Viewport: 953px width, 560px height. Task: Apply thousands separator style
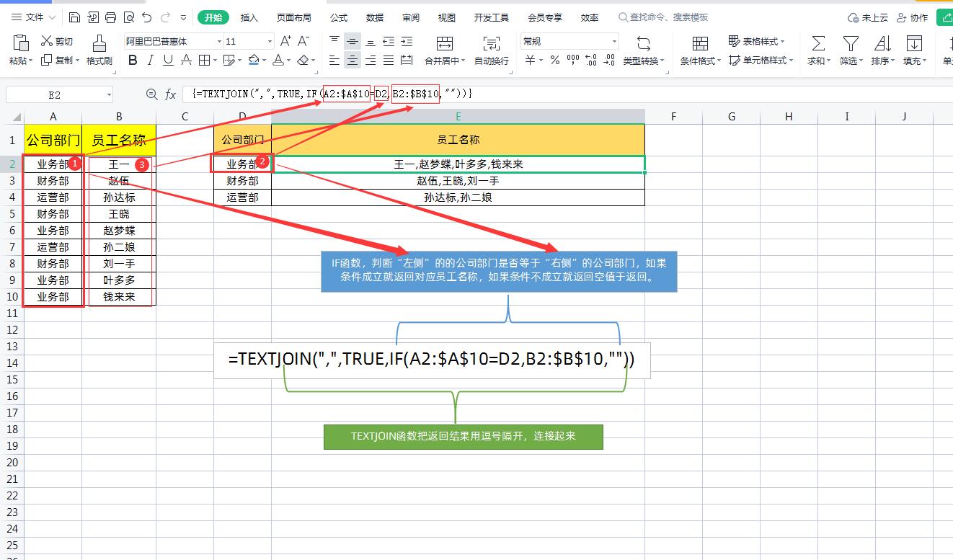click(573, 61)
